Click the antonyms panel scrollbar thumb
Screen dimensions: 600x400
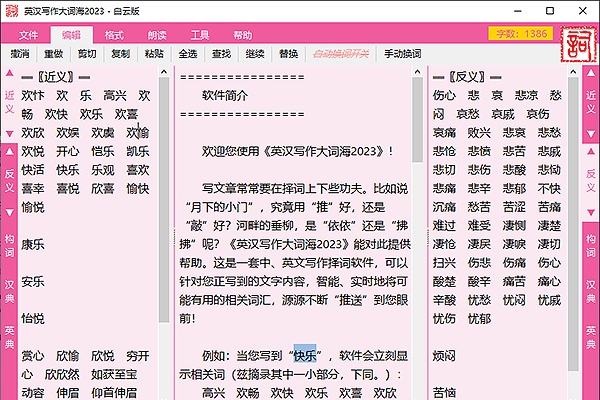click(573, 224)
